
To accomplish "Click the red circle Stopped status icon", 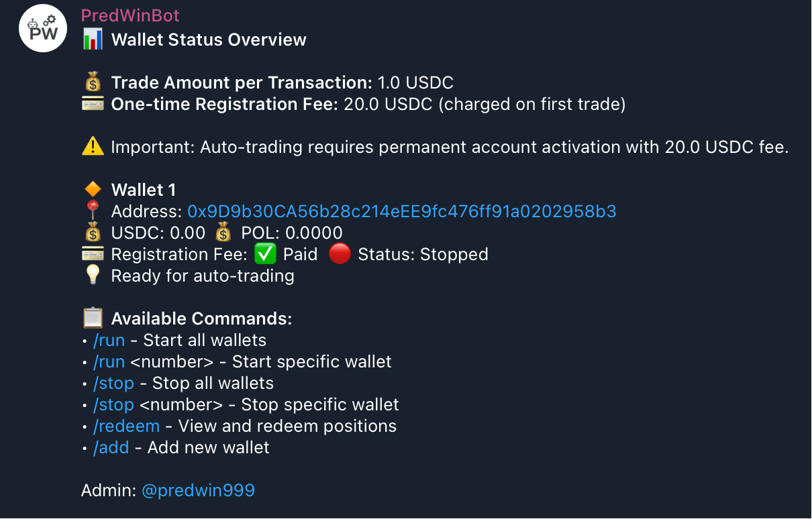I will tap(340, 254).
